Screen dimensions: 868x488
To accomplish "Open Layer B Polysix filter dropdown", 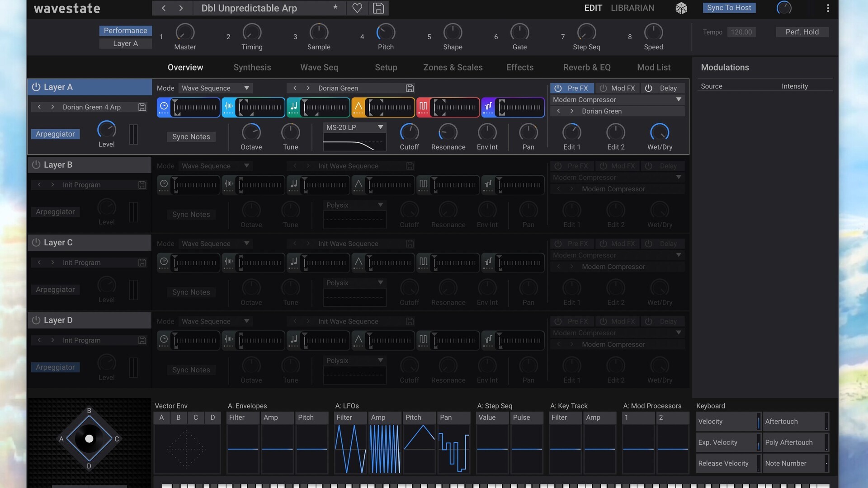I will coord(354,205).
